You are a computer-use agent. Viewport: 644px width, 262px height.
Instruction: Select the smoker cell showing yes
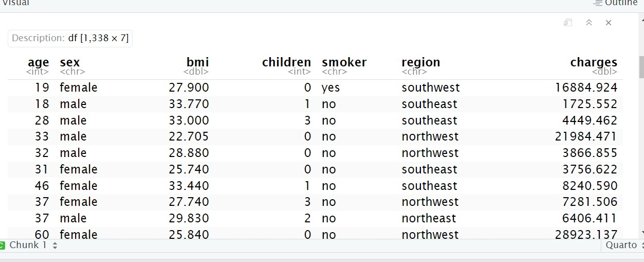pos(330,88)
